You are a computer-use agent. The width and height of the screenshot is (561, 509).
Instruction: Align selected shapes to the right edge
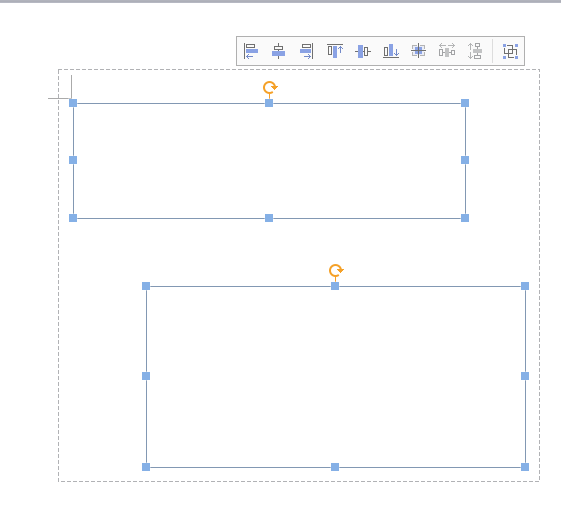pyautogui.click(x=307, y=51)
